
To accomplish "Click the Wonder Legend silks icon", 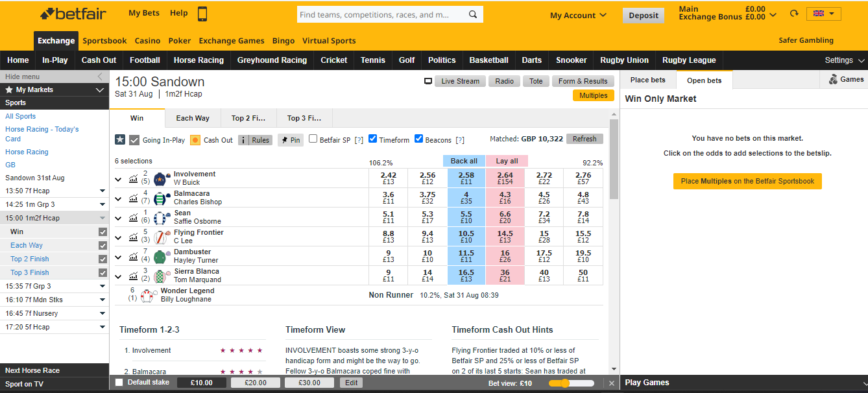I will coord(149,296).
